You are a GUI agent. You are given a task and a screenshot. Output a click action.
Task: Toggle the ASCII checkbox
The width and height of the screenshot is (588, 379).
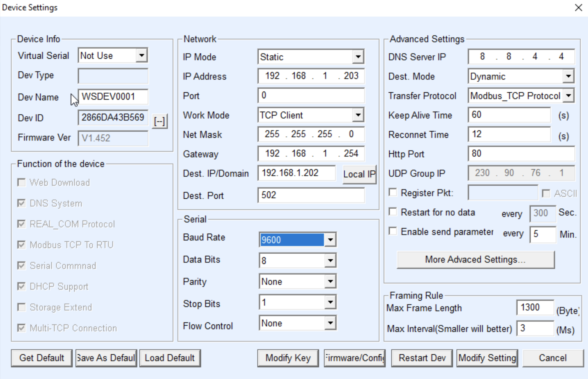(546, 193)
